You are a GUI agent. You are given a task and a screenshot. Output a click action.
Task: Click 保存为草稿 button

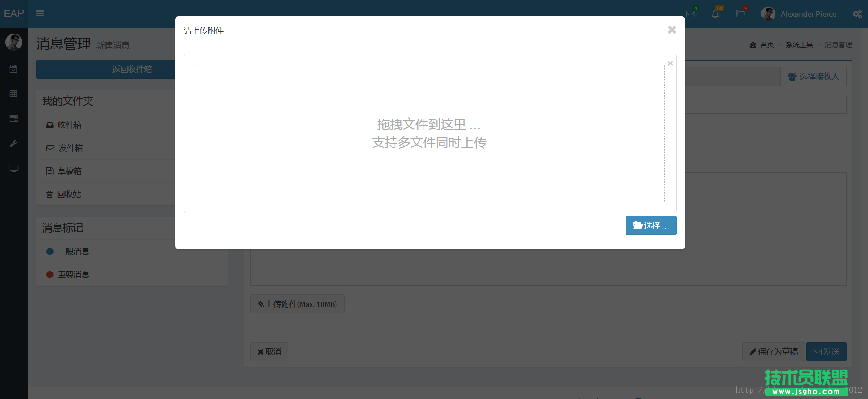pyautogui.click(x=773, y=352)
